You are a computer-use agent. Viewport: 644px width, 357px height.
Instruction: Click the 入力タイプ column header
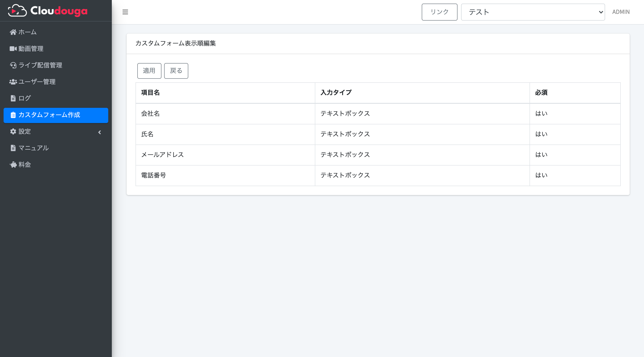click(422, 93)
